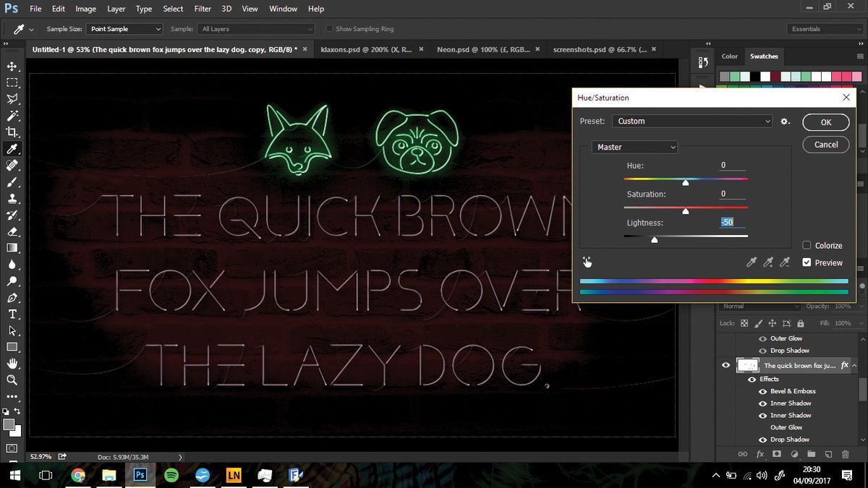Click the new adjustment layer icon

(795, 454)
